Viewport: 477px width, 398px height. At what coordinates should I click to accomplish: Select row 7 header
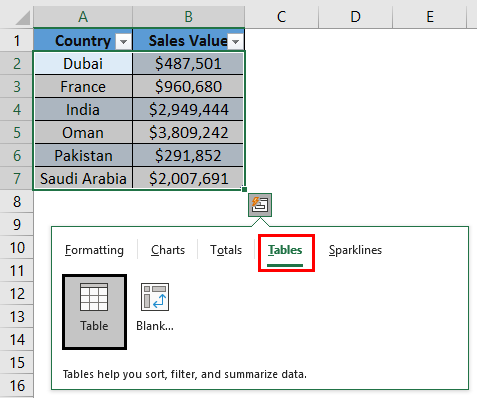(17, 179)
